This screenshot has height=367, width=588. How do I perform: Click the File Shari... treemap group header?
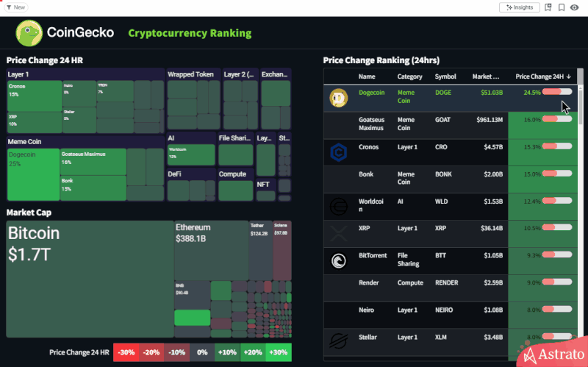pos(234,138)
